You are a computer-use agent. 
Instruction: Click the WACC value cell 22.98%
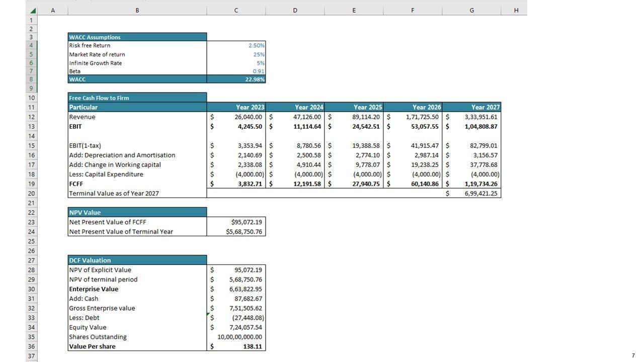pyautogui.click(x=236, y=79)
